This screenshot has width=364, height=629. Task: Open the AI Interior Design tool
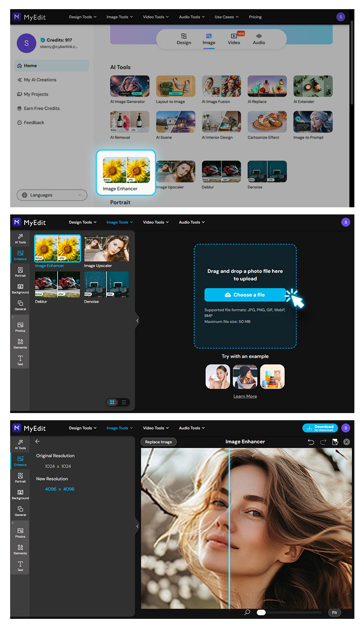click(x=221, y=125)
